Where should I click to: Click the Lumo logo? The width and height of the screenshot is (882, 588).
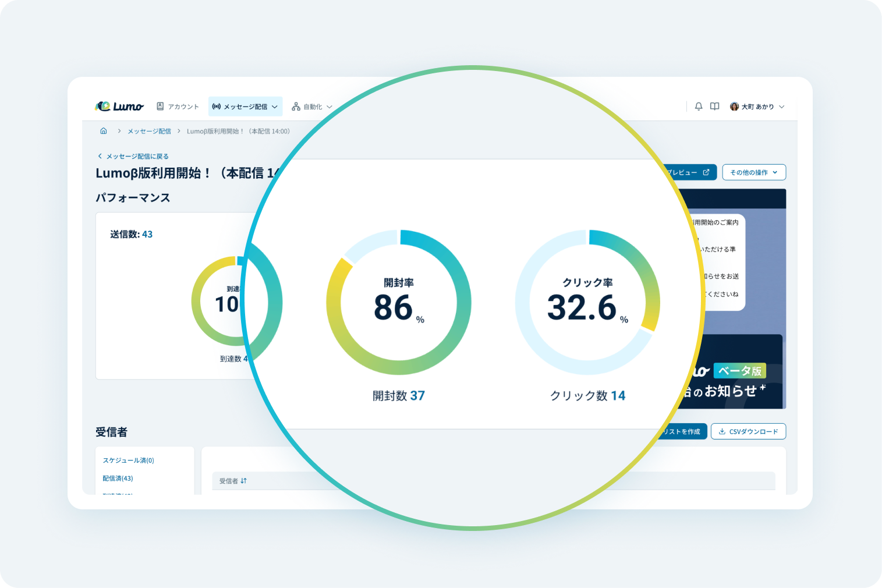coord(119,106)
